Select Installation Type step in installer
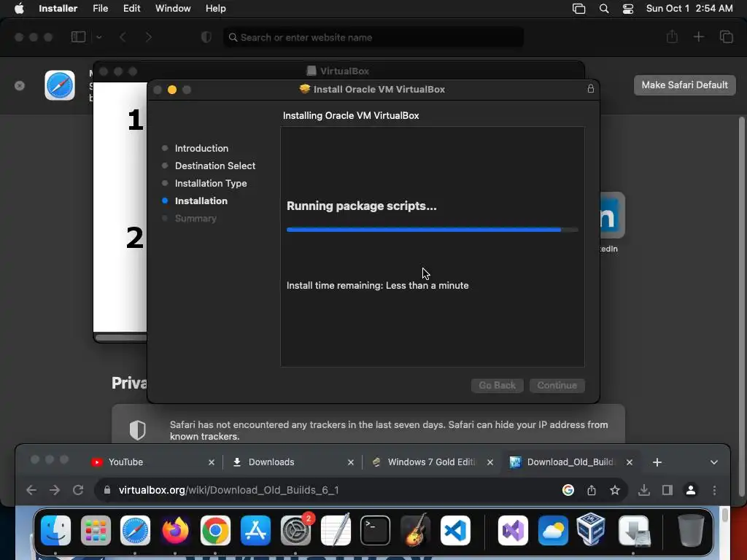This screenshot has width=747, height=560. [211, 183]
